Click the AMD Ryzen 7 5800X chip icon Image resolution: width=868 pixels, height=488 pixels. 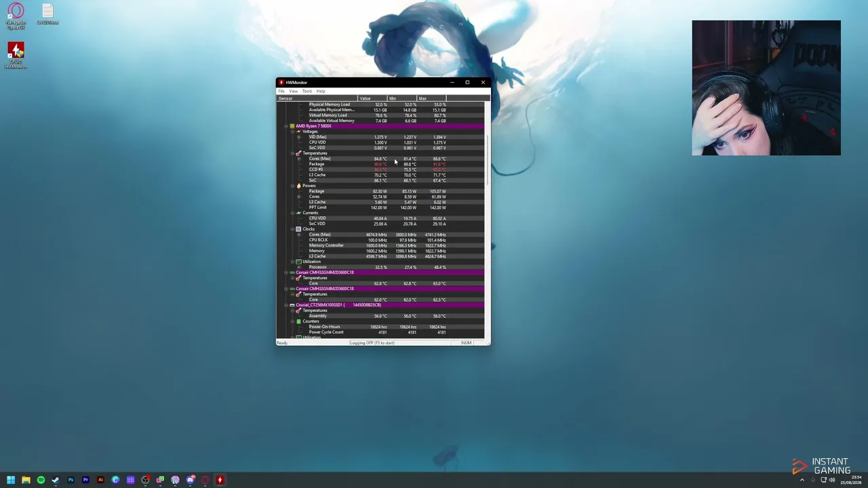point(292,126)
